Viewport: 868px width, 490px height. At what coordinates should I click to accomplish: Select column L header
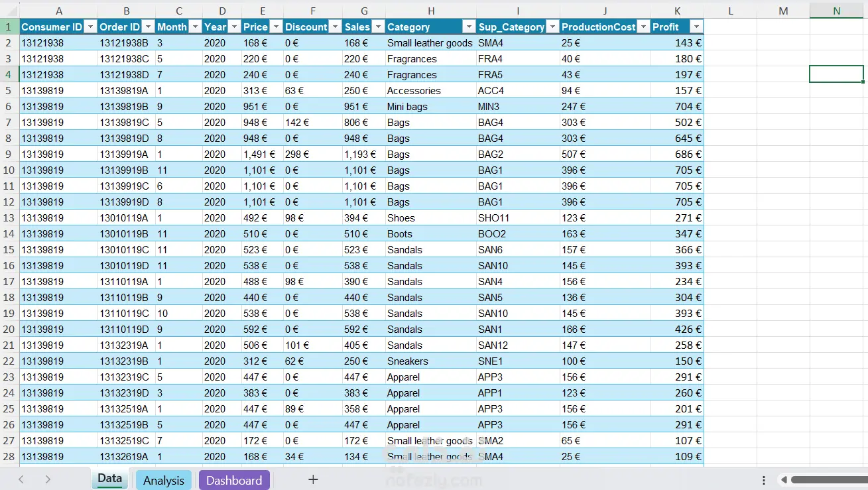(730, 11)
